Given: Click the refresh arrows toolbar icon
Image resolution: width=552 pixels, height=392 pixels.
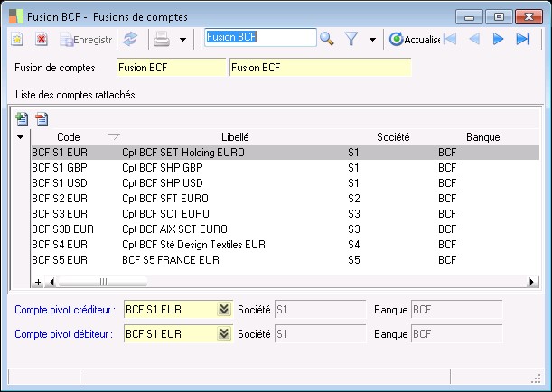Looking at the screenshot, I should click(x=130, y=39).
